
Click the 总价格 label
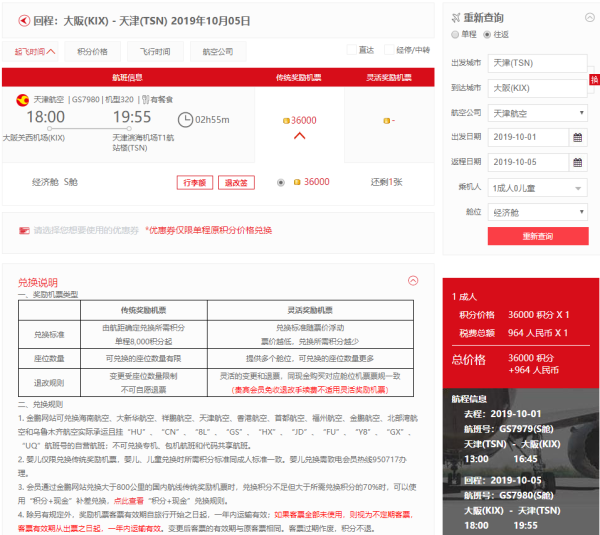point(468,360)
